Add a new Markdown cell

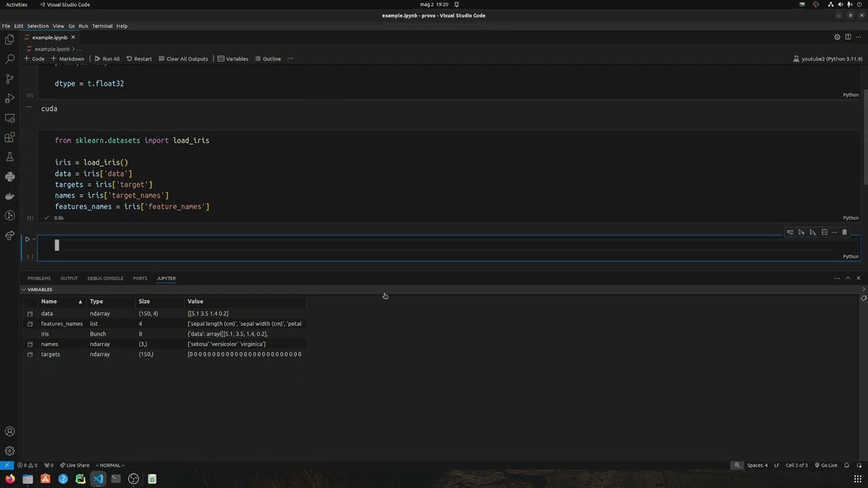point(67,59)
